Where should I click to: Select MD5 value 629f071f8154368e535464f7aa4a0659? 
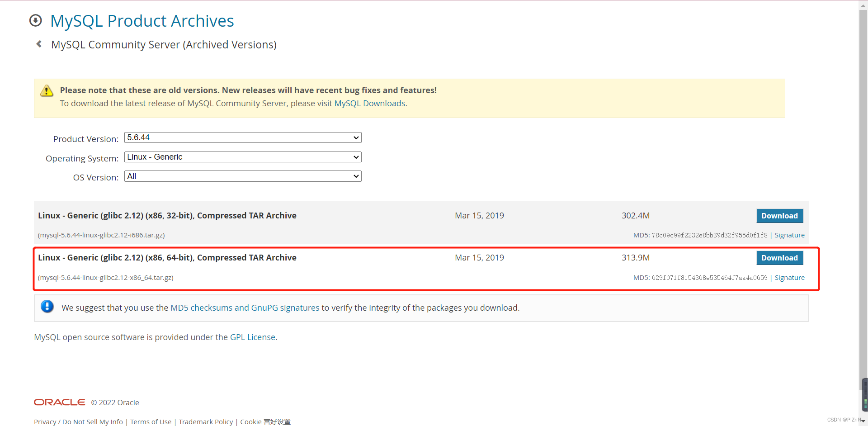pos(709,278)
